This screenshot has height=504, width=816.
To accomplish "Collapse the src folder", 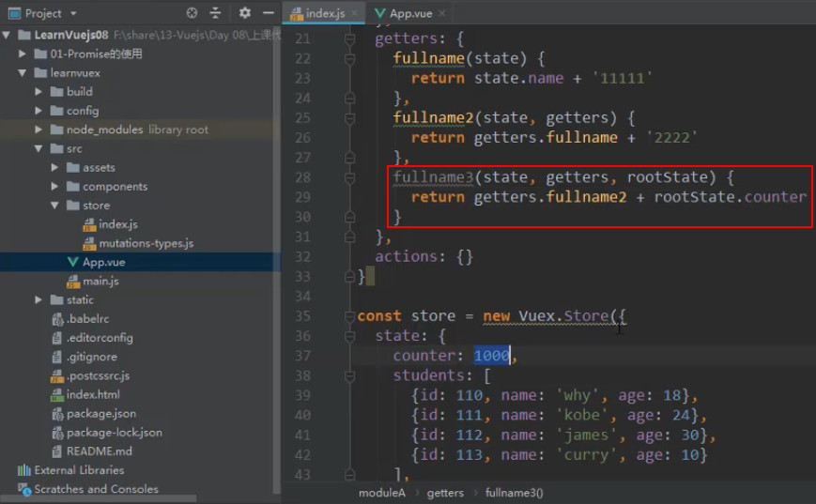I will [38, 148].
